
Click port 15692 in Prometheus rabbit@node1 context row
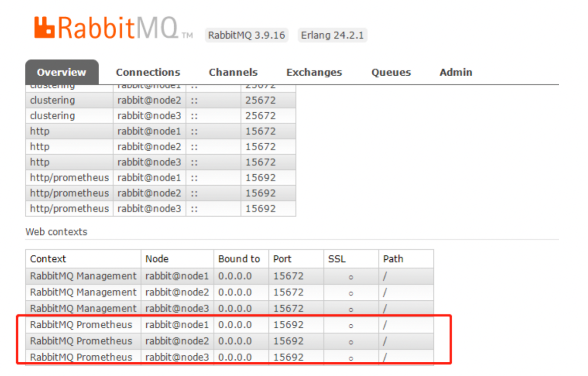click(288, 325)
